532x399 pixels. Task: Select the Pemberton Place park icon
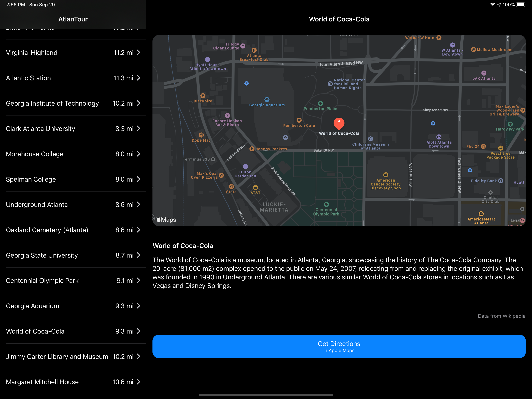(320, 104)
